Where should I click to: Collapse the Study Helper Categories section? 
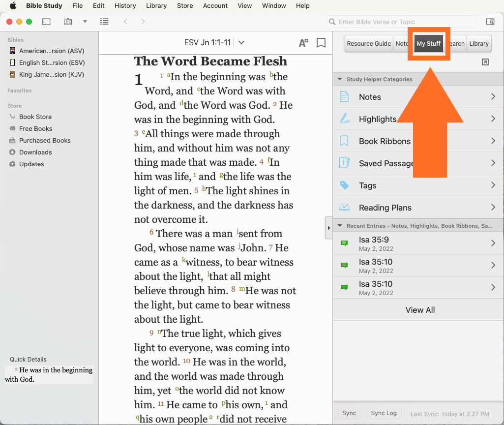pyautogui.click(x=339, y=79)
